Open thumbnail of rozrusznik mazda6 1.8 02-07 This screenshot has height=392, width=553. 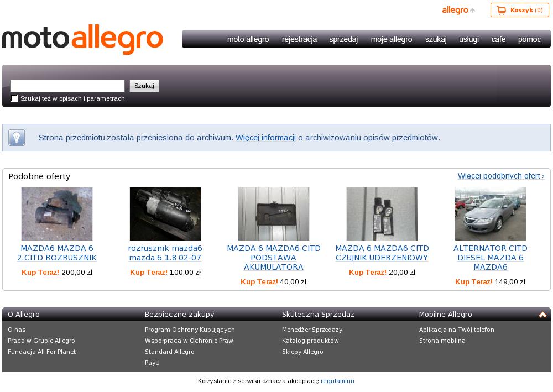[x=165, y=214]
